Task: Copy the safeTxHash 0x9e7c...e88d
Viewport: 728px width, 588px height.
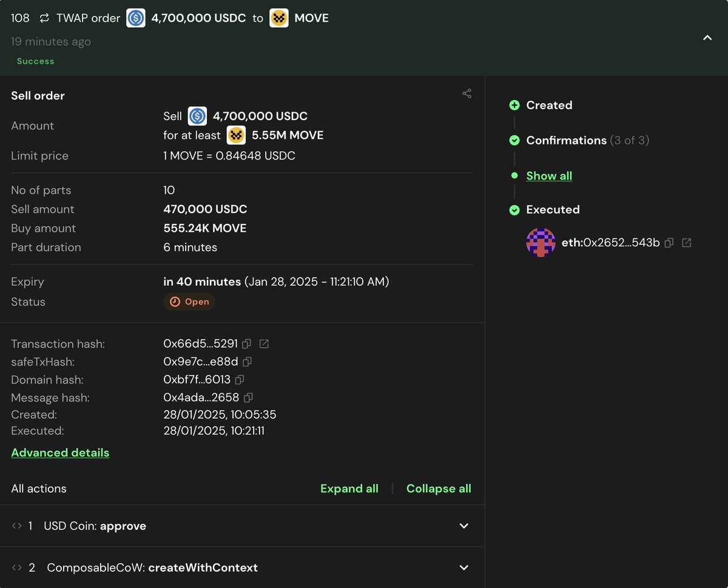Action: [x=247, y=362]
